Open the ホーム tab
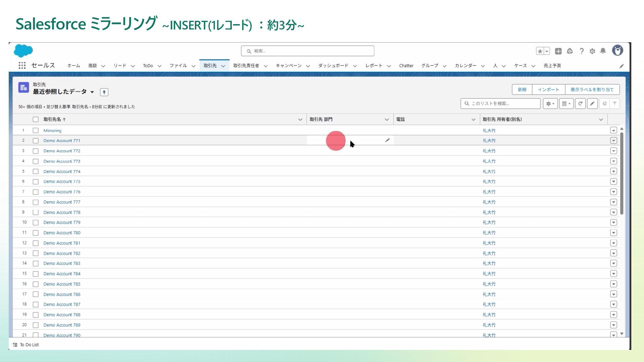Image resolution: width=644 pixels, height=362 pixels. point(73,66)
